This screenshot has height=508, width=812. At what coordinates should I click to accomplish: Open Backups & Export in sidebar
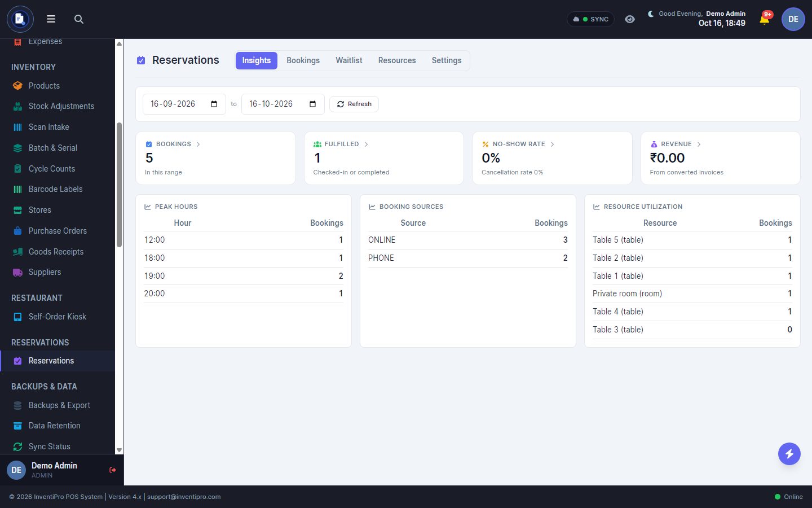tap(58, 405)
